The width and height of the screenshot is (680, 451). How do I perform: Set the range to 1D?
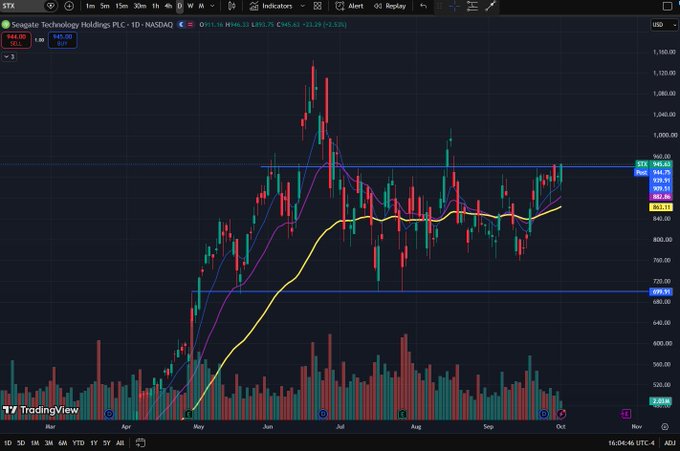pos(8,443)
